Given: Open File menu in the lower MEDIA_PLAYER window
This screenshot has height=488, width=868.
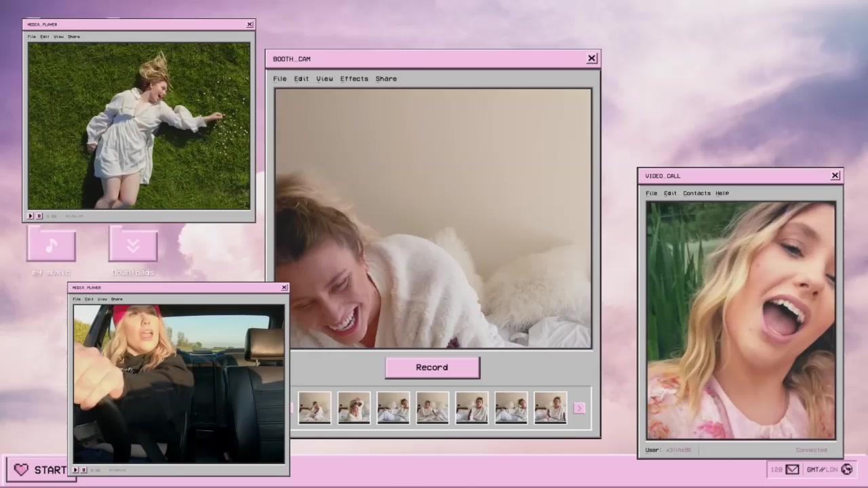Looking at the screenshot, I should tap(77, 299).
